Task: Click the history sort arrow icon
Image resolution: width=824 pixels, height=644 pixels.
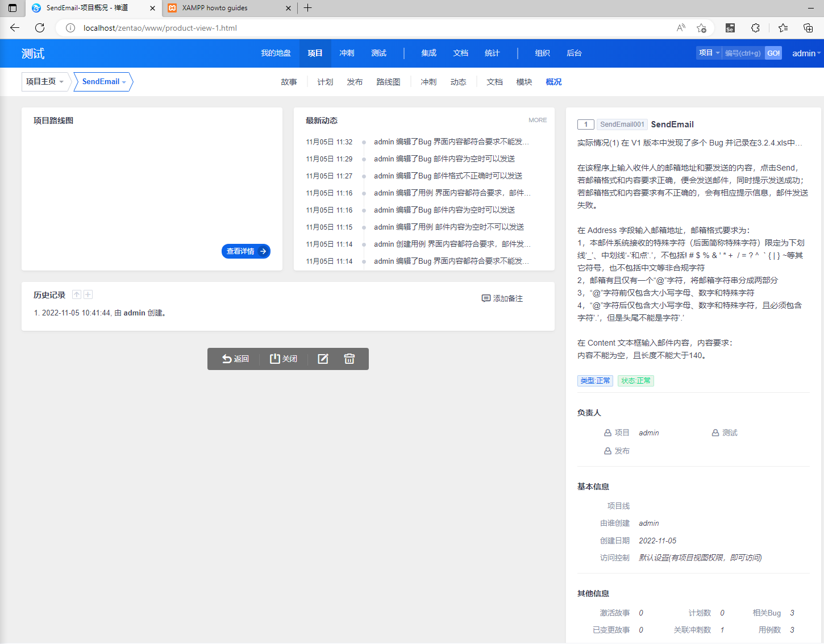Action: pyautogui.click(x=77, y=294)
